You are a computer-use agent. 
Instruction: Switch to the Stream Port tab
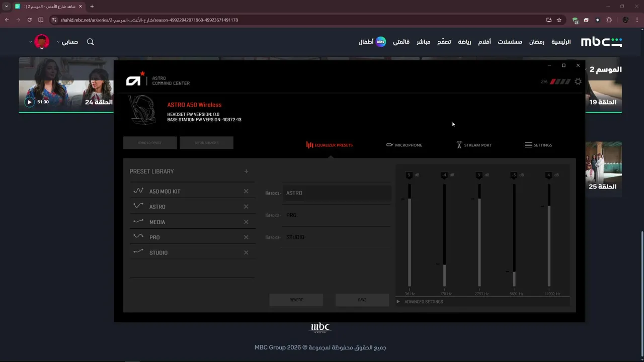473,145
